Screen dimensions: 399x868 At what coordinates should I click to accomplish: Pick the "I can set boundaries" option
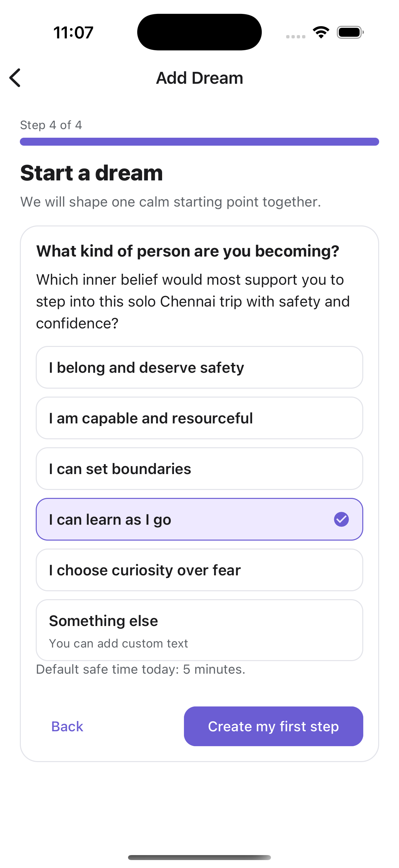pos(199,469)
